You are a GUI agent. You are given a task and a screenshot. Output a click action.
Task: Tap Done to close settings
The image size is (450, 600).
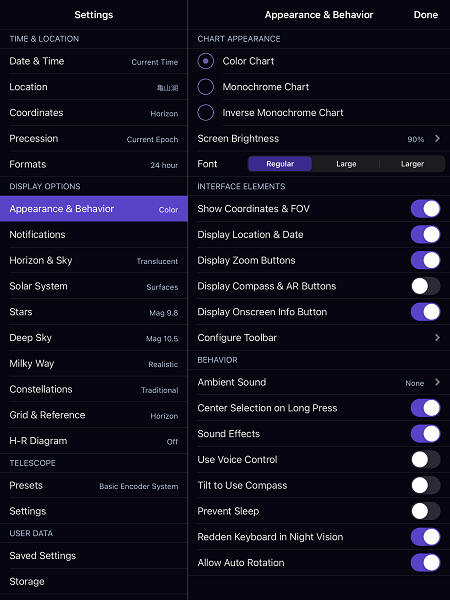(x=426, y=15)
